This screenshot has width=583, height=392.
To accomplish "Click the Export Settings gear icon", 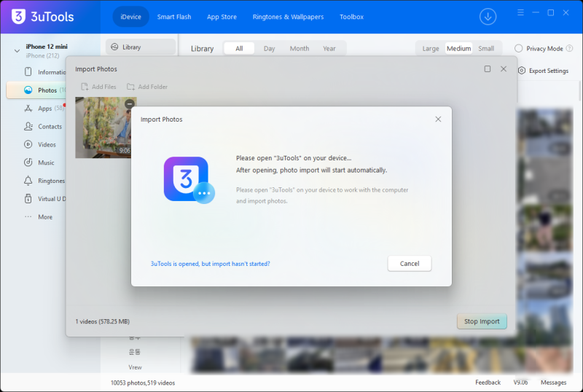I will click(522, 71).
